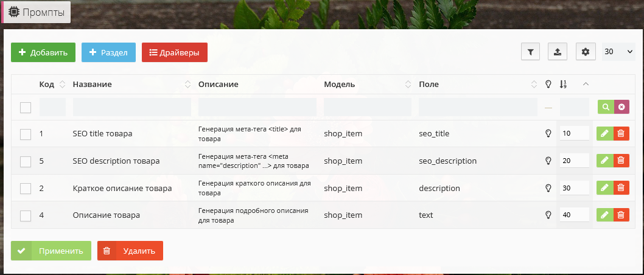The image size is (644, 275).
Task: Sort by Поле column arrows
Action: click(x=534, y=84)
